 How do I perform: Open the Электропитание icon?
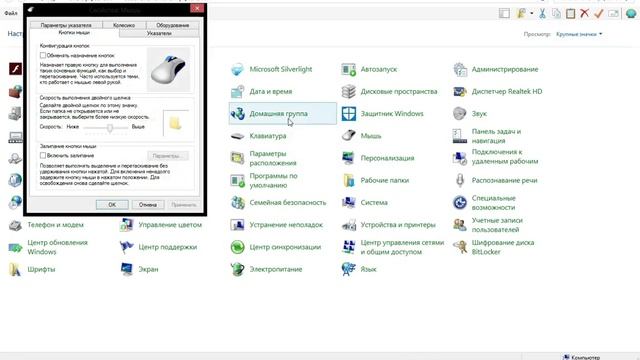coord(237,269)
